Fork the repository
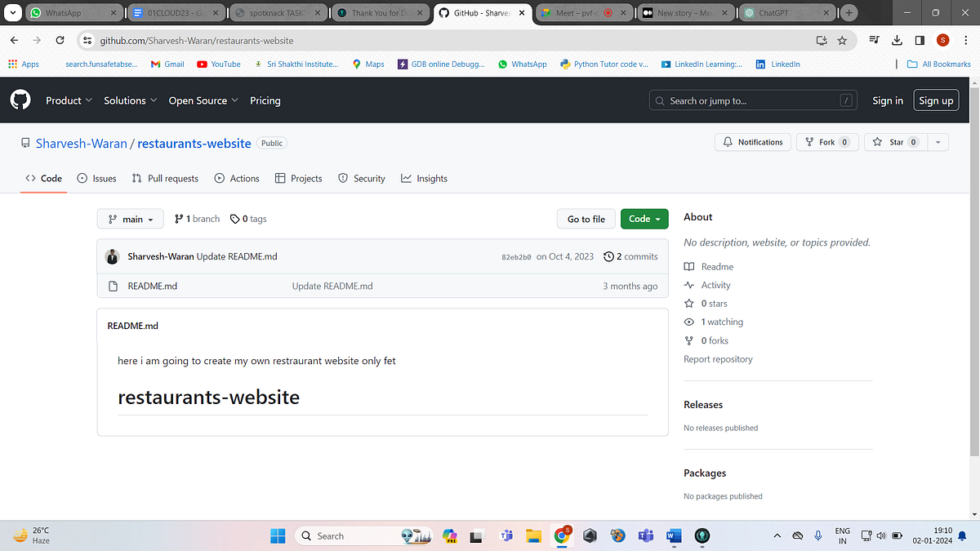This screenshot has width=980, height=551. 826,141
